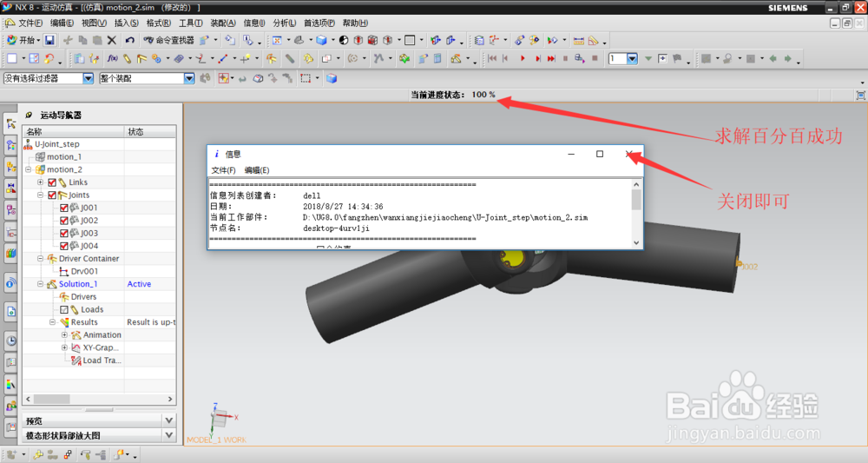Click the 开始 start button
Image resolution: width=868 pixels, height=463 pixels.
22,41
